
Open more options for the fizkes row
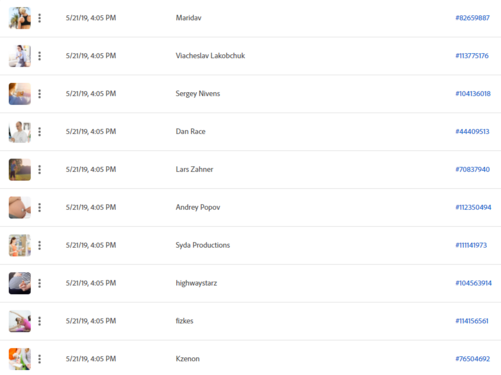(40, 321)
